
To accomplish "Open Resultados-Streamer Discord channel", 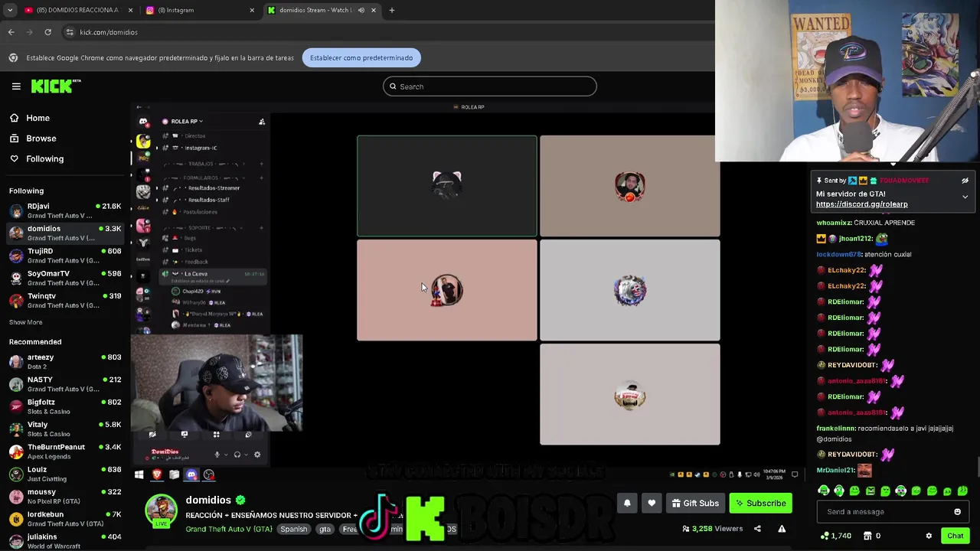I will click(x=214, y=187).
